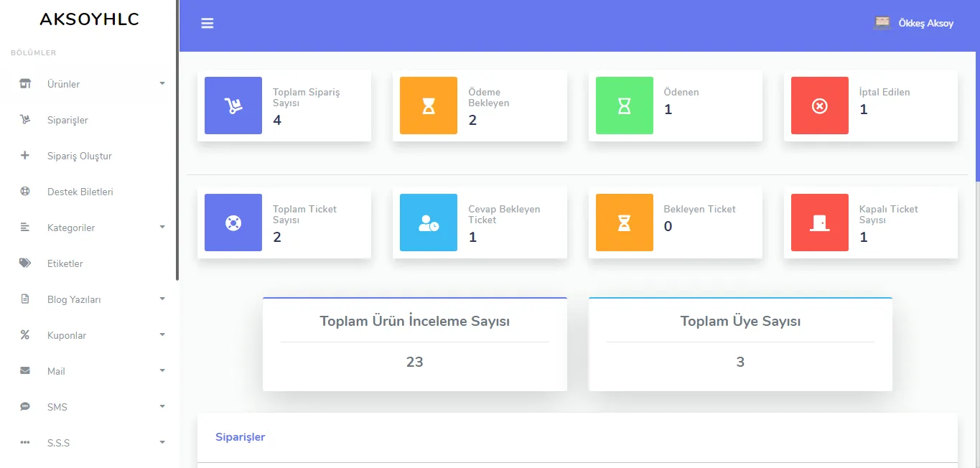Click the 'Cevap Bekleyen Ticket' label
Viewport: 980px width, 468px height.
(x=504, y=215)
